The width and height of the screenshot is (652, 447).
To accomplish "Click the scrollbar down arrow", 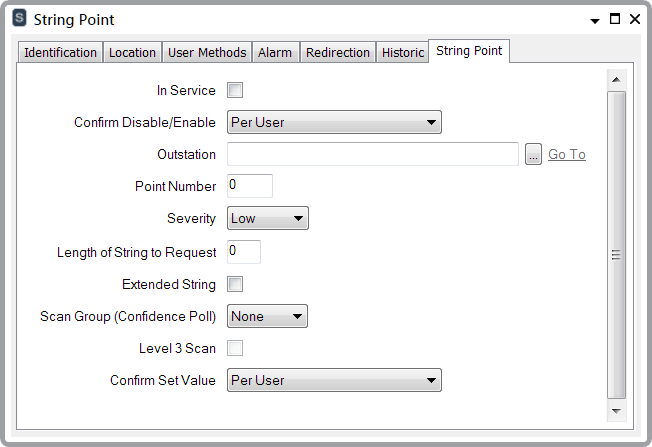I will [616, 410].
